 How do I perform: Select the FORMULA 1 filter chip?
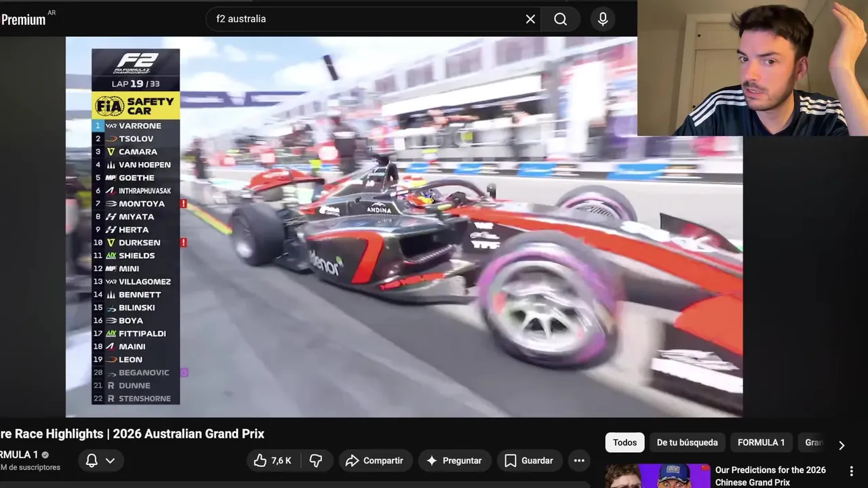click(761, 443)
